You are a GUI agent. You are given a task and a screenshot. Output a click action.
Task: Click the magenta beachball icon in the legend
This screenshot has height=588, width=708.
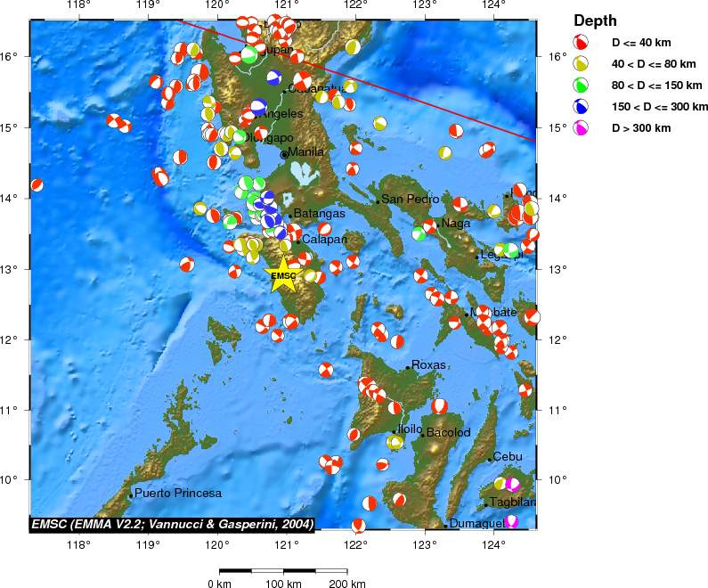point(581,127)
